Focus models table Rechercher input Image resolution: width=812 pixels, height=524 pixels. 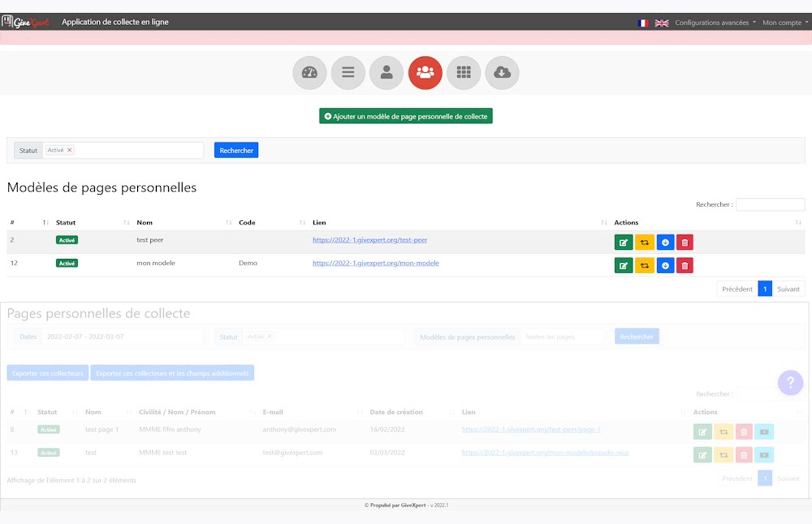pos(770,204)
